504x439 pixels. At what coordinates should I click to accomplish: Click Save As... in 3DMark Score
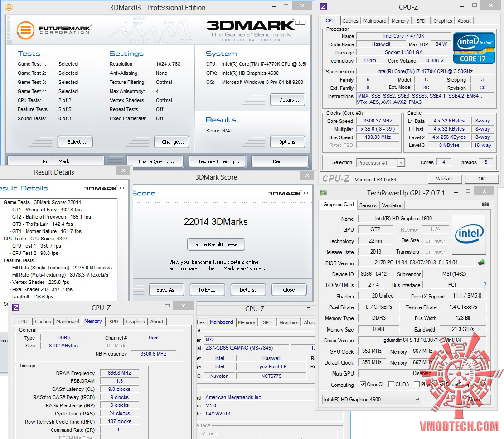[x=167, y=290]
